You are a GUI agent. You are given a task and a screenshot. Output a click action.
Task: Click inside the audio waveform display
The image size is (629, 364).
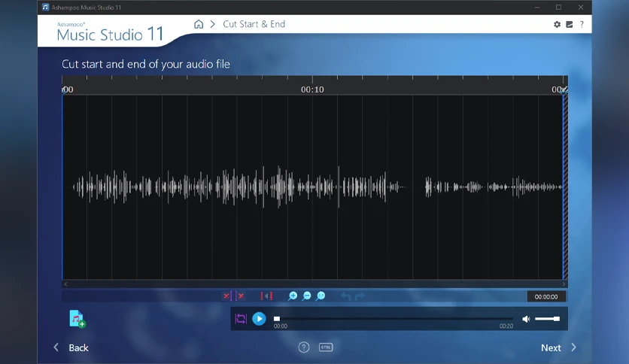point(312,187)
